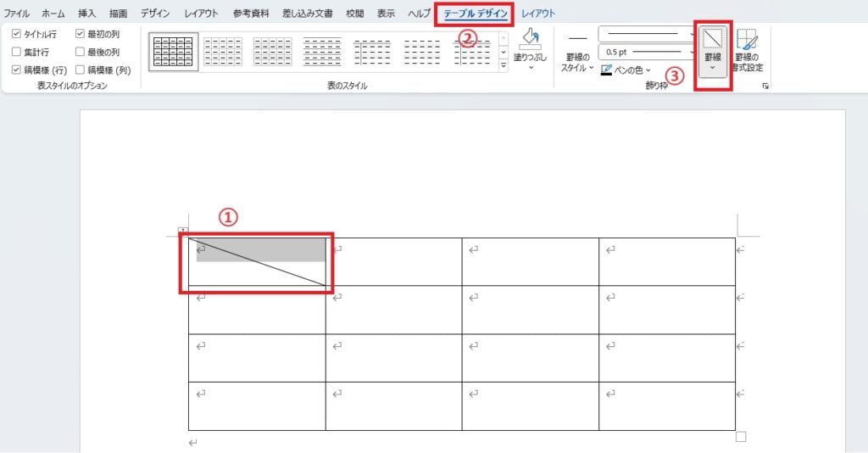Image resolution: width=868 pixels, height=453 pixels.
Task: Apply the sixth table style thumbnail
Action: tap(422, 52)
